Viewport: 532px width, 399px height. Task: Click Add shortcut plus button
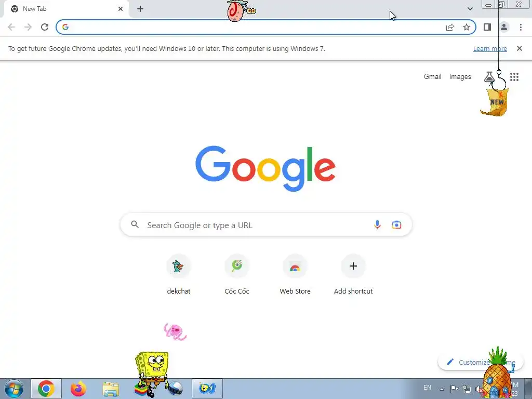point(353,266)
